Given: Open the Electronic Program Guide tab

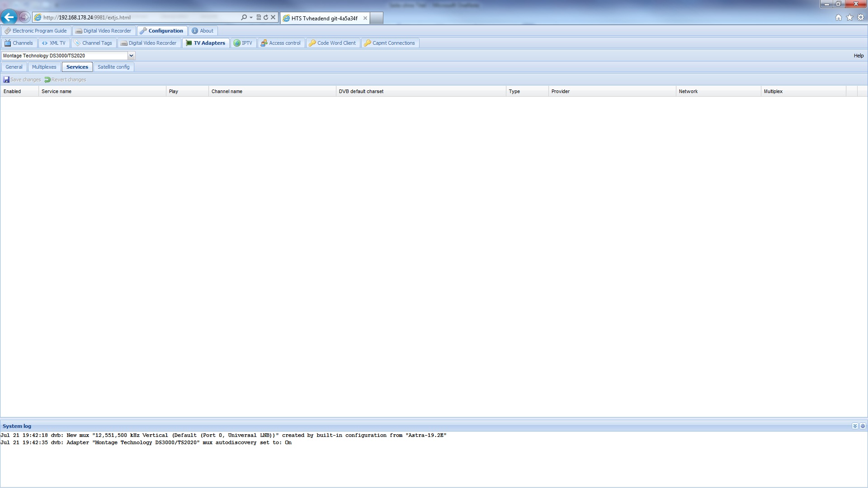Looking at the screenshot, I should click(36, 31).
